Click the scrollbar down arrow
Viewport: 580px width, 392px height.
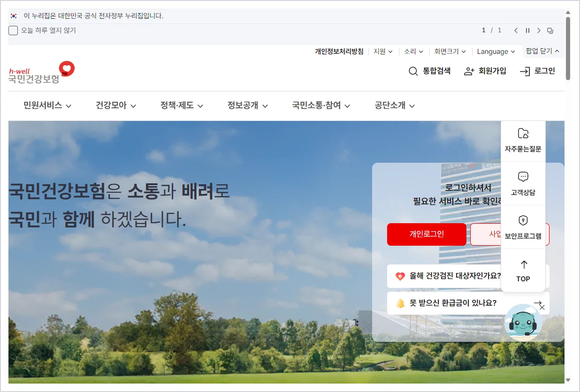pos(568,380)
